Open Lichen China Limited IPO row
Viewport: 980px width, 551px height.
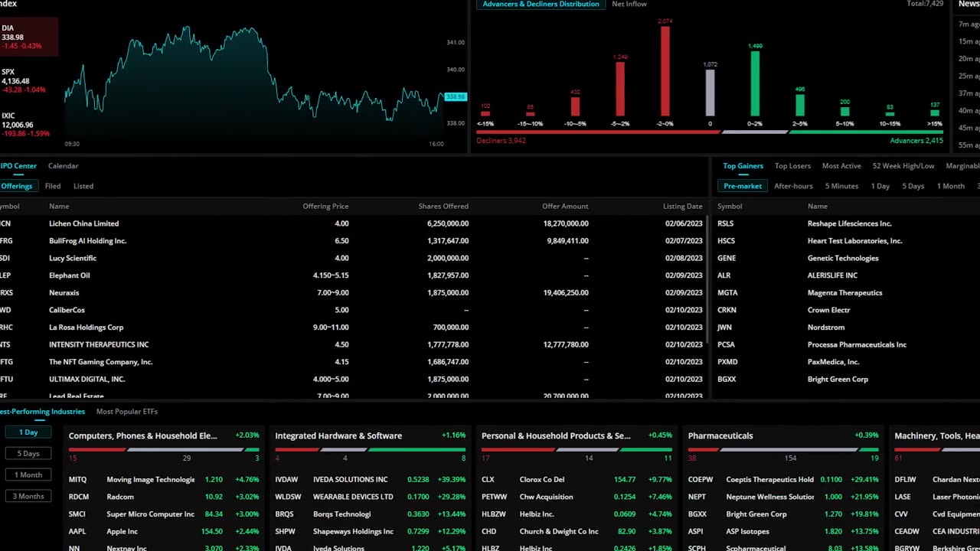coord(352,223)
